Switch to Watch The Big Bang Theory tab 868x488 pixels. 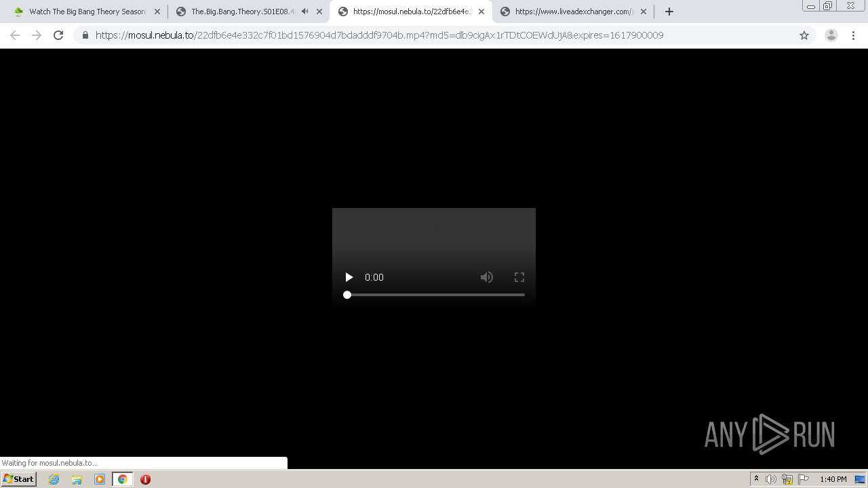tap(87, 12)
